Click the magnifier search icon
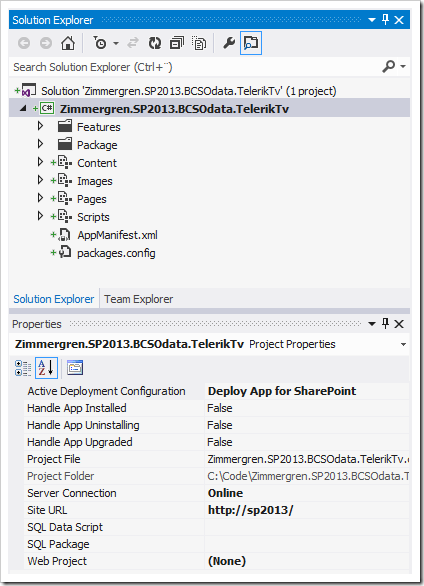424x586 pixels. tap(389, 67)
